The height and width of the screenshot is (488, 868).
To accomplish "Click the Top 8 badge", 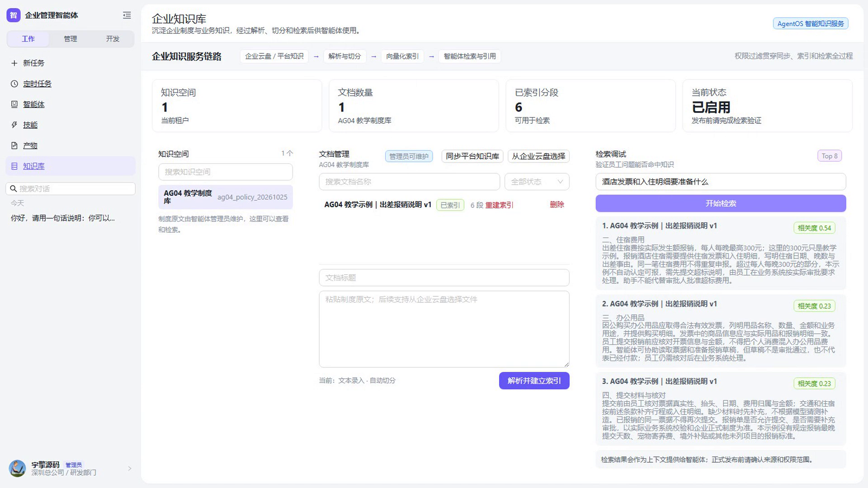I will (830, 156).
